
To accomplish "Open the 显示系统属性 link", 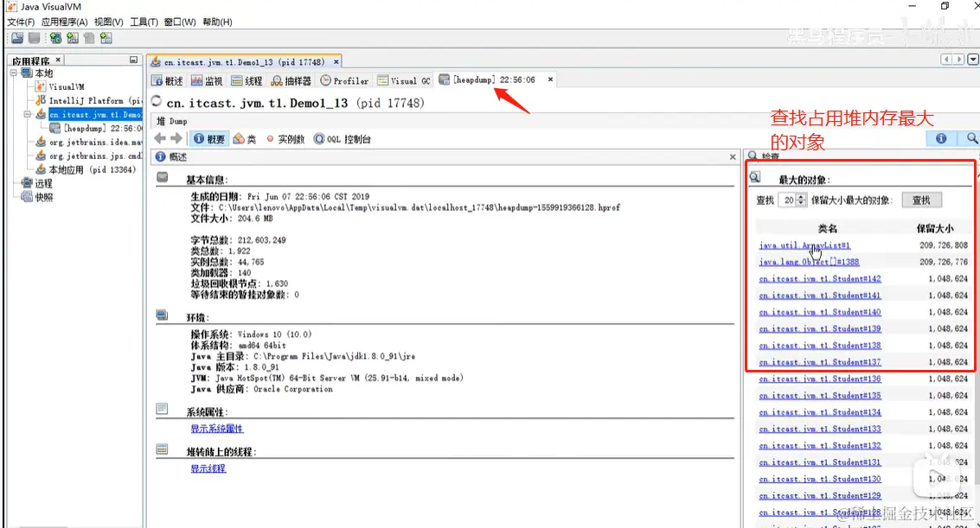I will coord(217,429).
